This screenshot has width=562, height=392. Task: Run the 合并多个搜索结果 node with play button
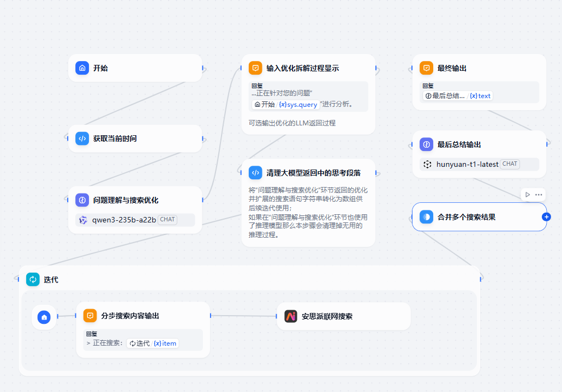528,195
